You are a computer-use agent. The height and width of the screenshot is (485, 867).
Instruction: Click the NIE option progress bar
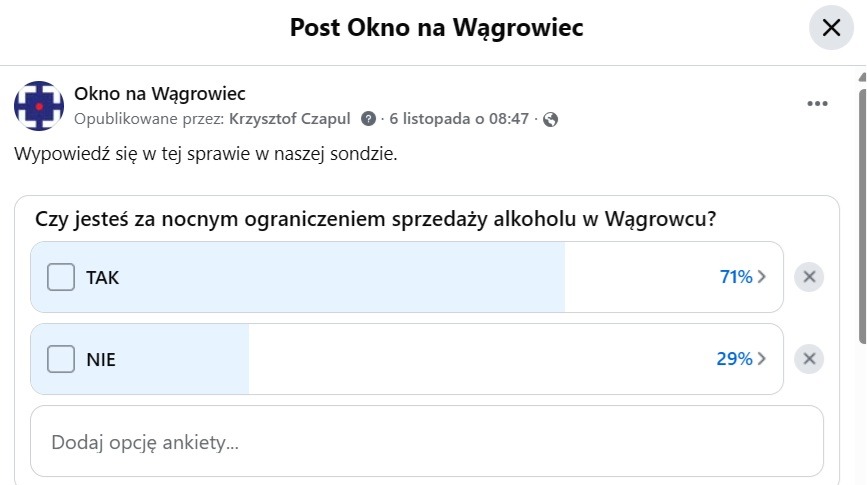pyautogui.click(x=400, y=359)
